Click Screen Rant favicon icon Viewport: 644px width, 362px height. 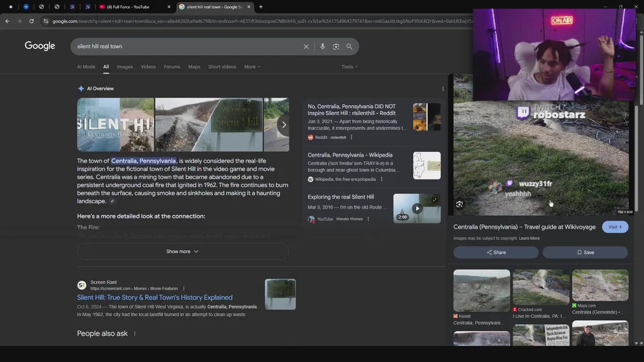82,285
